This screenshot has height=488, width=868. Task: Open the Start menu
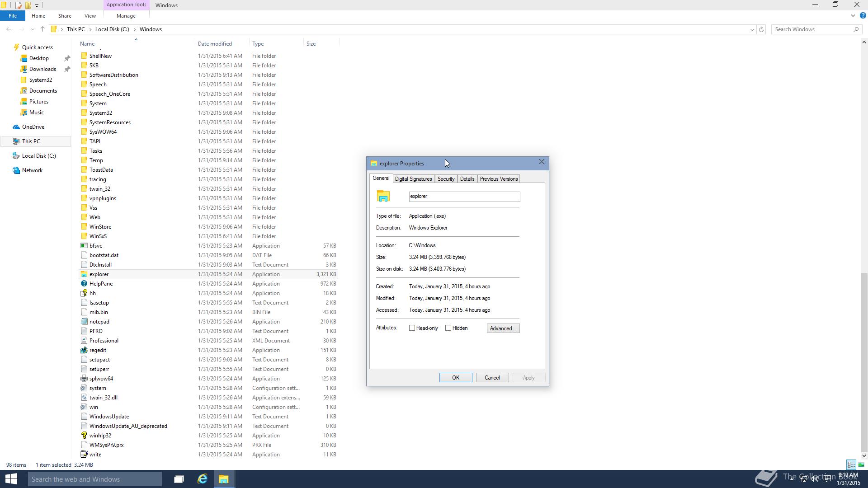coord(11,479)
